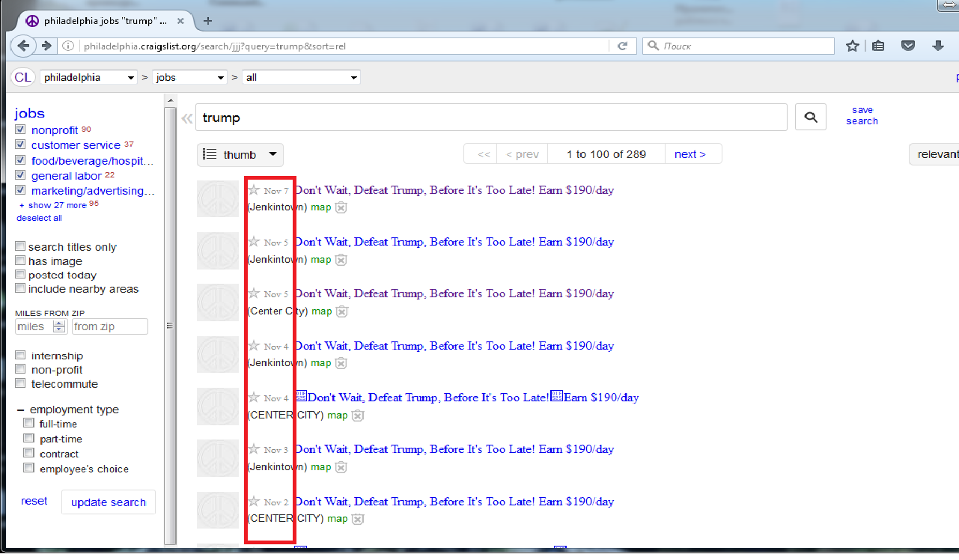
Task: Uncheck the customer service checkbox
Action: click(x=20, y=144)
